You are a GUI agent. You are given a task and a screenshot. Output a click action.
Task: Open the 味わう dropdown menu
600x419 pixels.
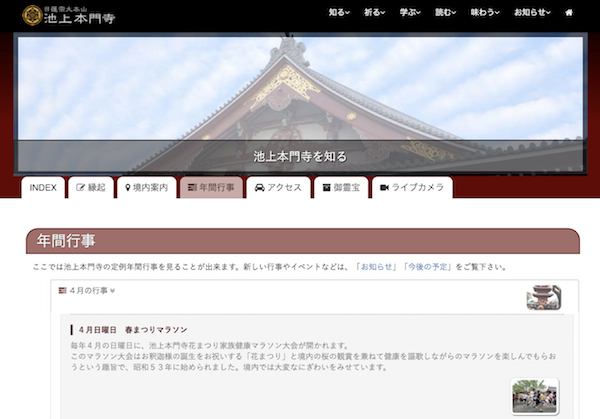[x=485, y=13]
